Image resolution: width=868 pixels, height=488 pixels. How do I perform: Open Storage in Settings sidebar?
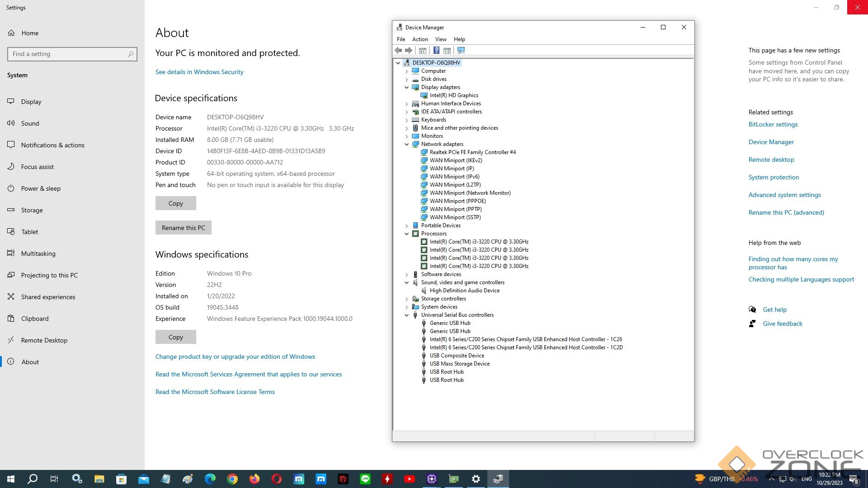point(32,210)
